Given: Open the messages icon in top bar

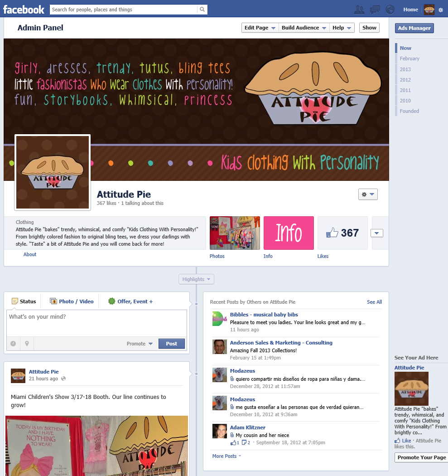Looking at the screenshot, I should click(375, 10).
